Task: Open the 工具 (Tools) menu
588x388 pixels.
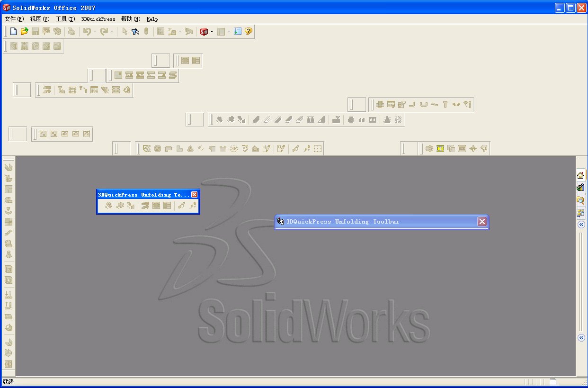Action: point(65,19)
